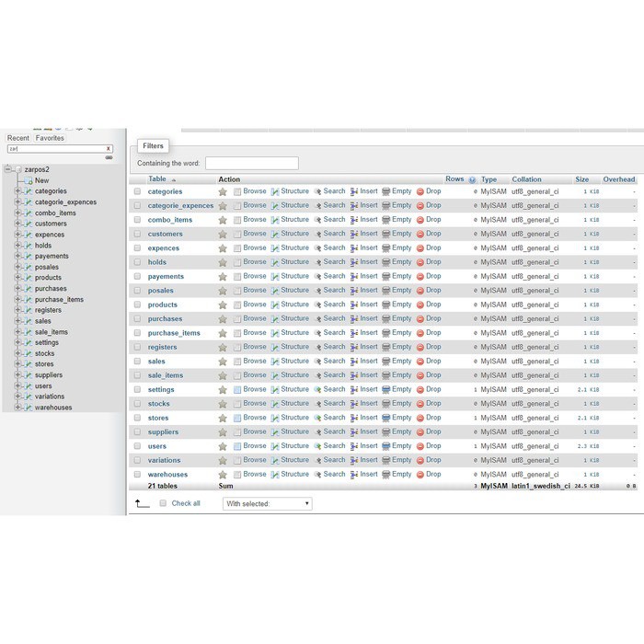
Task: Open the purchases table link
Action: click(x=165, y=319)
